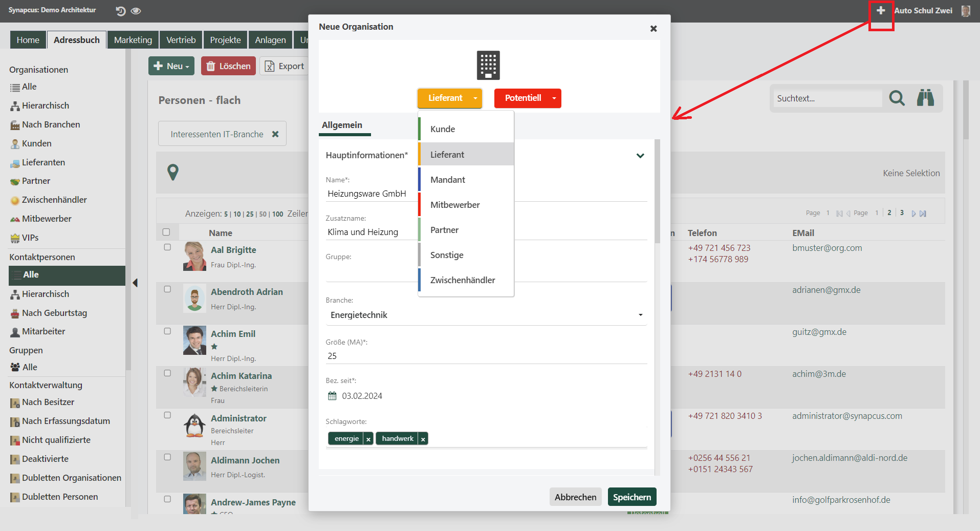
Task: Expand the Branche Energietechnik dropdown
Action: (640, 315)
